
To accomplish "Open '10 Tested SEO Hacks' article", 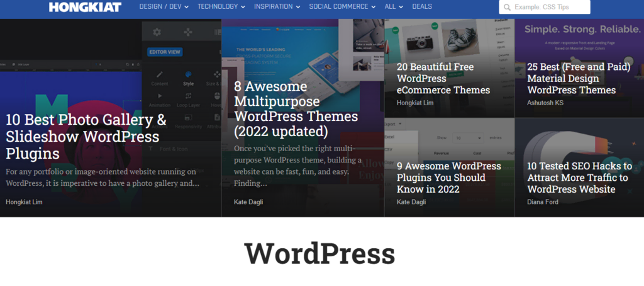I will [x=579, y=178].
